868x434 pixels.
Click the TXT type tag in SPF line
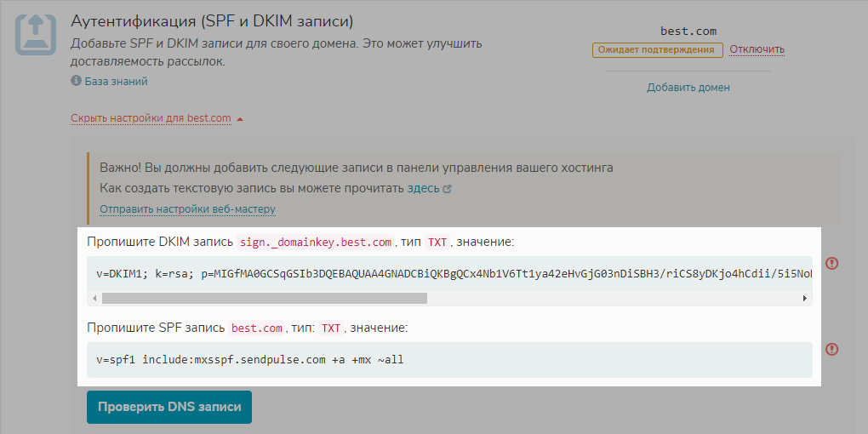[x=331, y=328]
